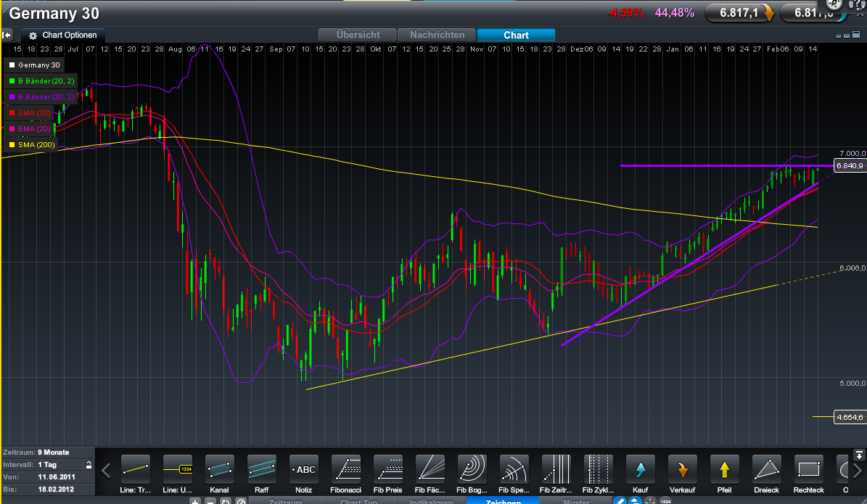Image resolution: width=867 pixels, height=504 pixels.
Task: Select the yellow Pfeil arrow tool
Action: [725, 469]
